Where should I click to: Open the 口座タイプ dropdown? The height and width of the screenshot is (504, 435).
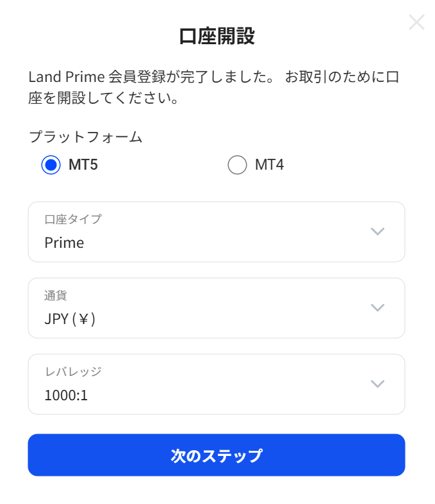(x=216, y=232)
